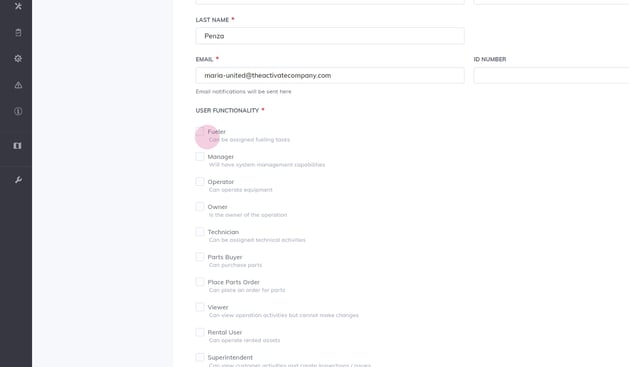Click the wrench icon in sidebar

click(x=18, y=180)
